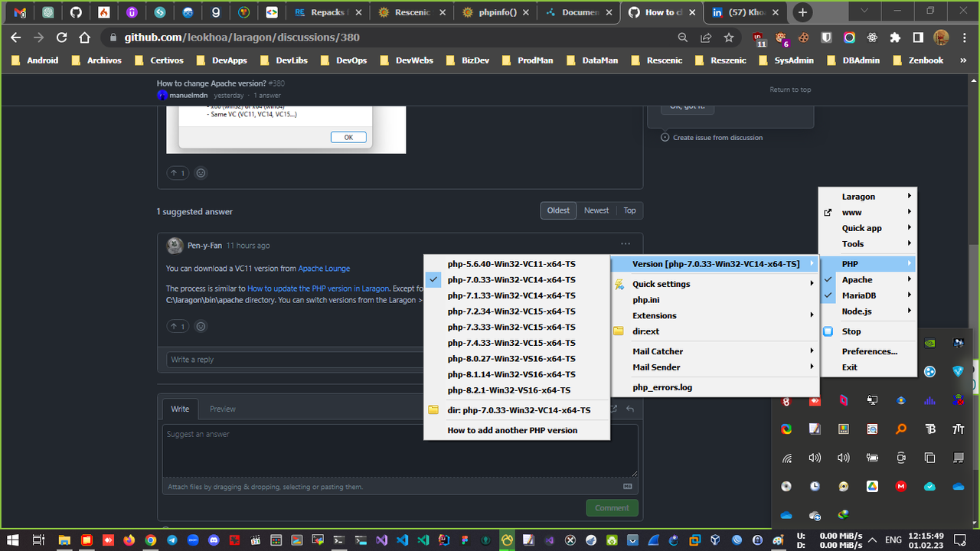Open Discord from the taskbar
980x551 pixels.
click(x=214, y=540)
